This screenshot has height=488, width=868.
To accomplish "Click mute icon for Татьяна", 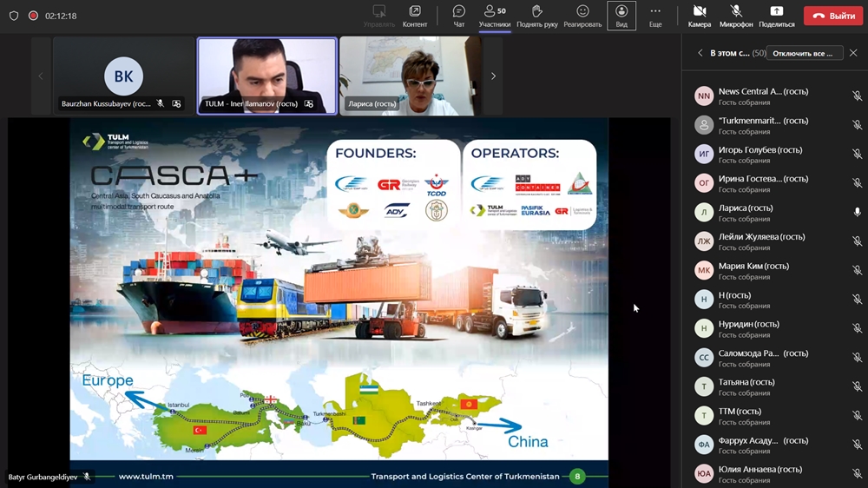I will tap(857, 386).
